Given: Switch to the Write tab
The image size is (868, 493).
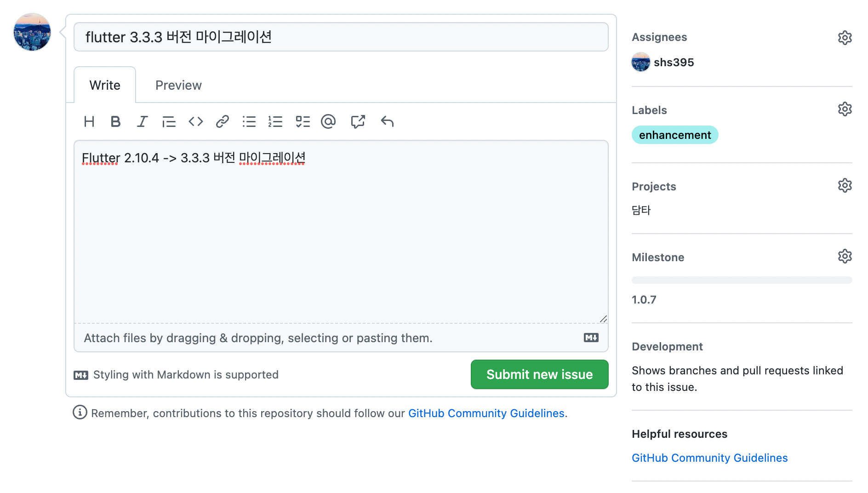Looking at the screenshot, I should pyautogui.click(x=105, y=85).
